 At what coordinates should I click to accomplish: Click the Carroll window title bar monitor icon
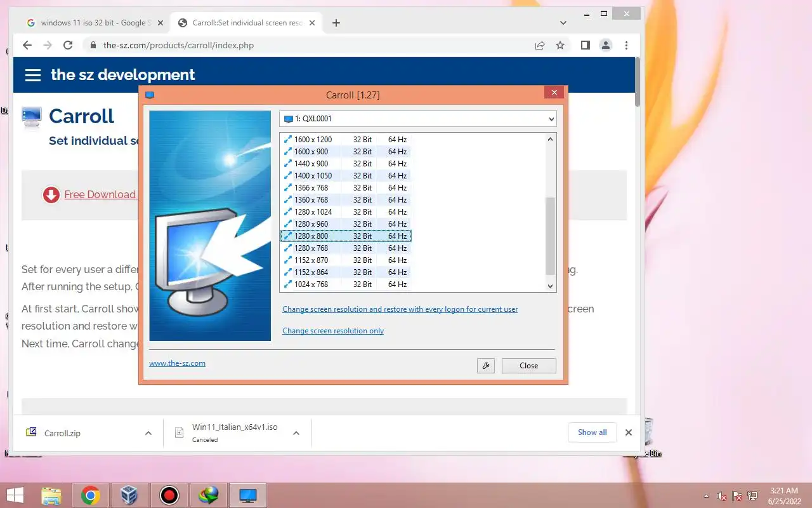[x=150, y=95]
